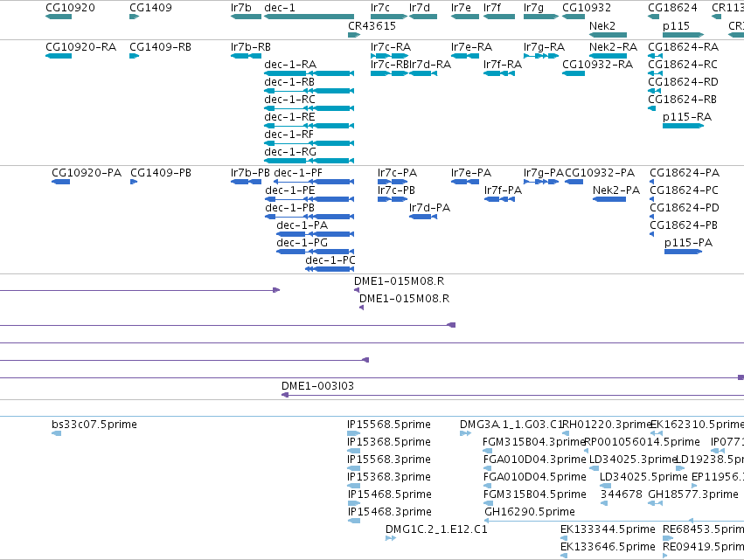The height and width of the screenshot is (560, 744).
Task: Select protein dec-1-PC
Action: [x=330, y=269]
